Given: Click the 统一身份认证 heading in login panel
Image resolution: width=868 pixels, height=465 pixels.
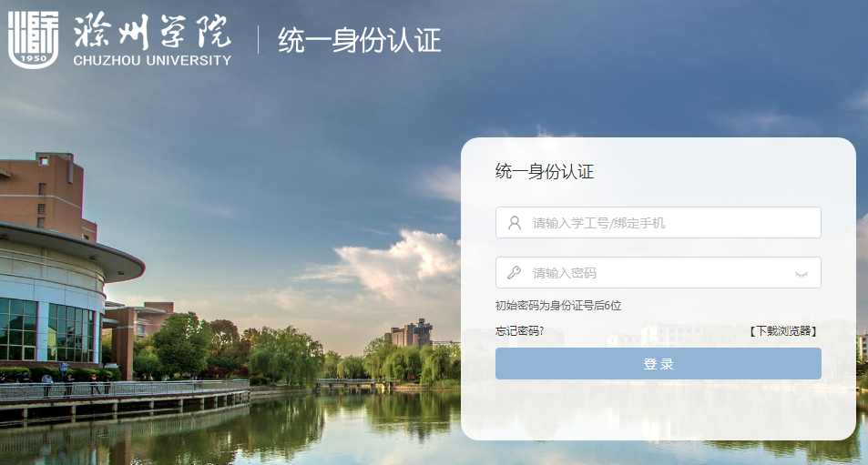Looking at the screenshot, I should [x=544, y=171].
